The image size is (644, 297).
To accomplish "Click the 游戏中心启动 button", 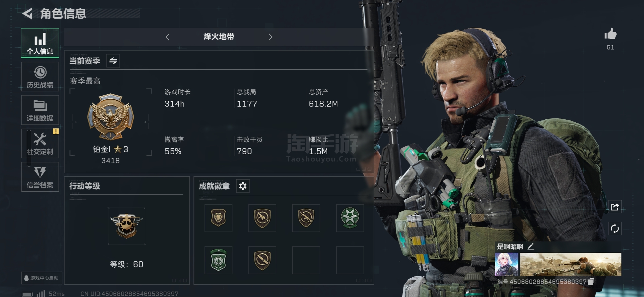I will pos(42,278).
